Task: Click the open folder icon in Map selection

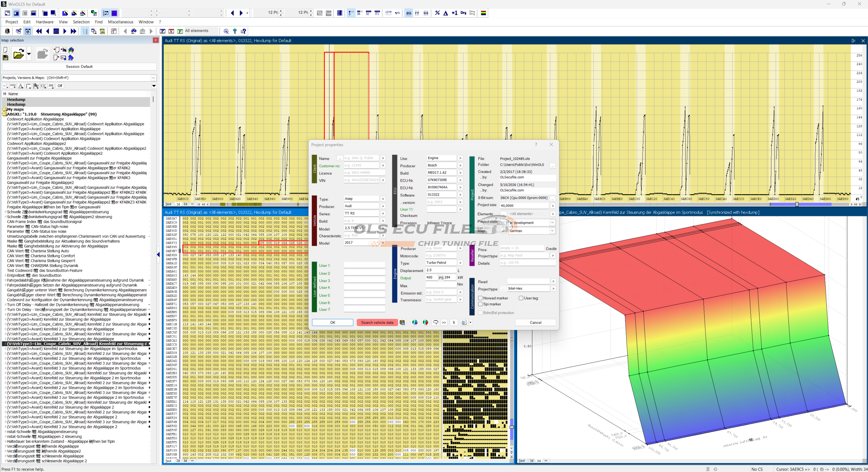Action: point(18,54)
